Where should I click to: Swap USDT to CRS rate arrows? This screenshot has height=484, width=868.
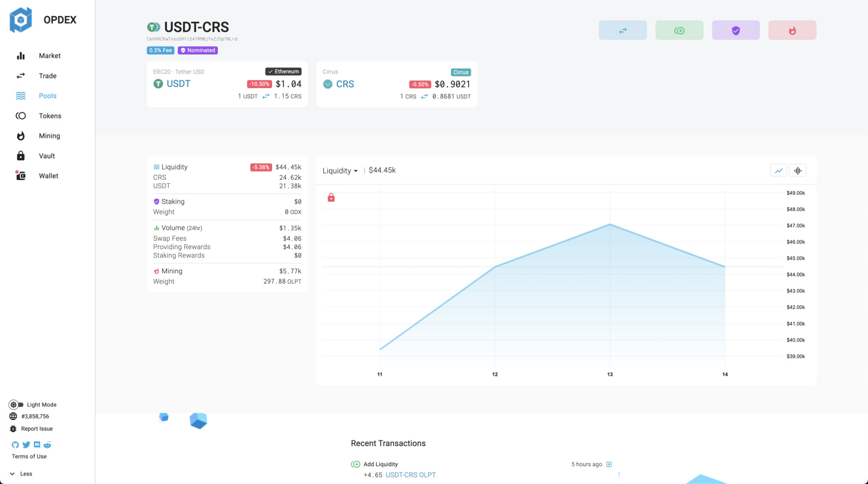266,96
